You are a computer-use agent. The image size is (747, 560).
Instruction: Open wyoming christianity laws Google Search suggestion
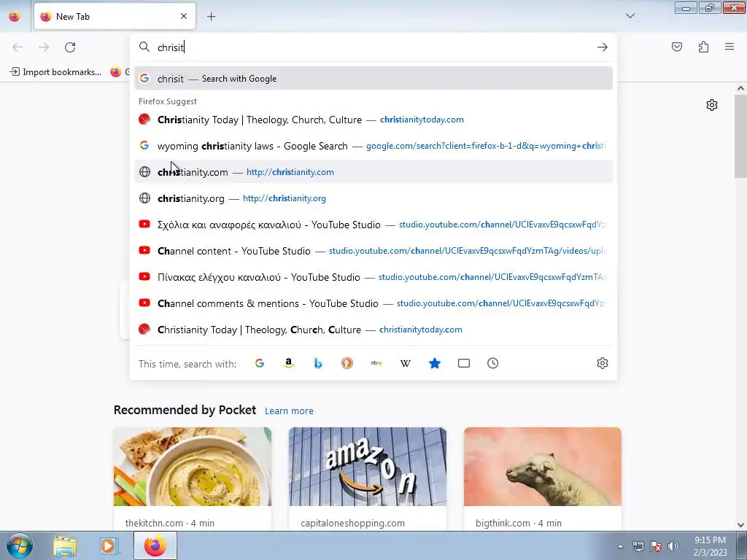(373, 146)
